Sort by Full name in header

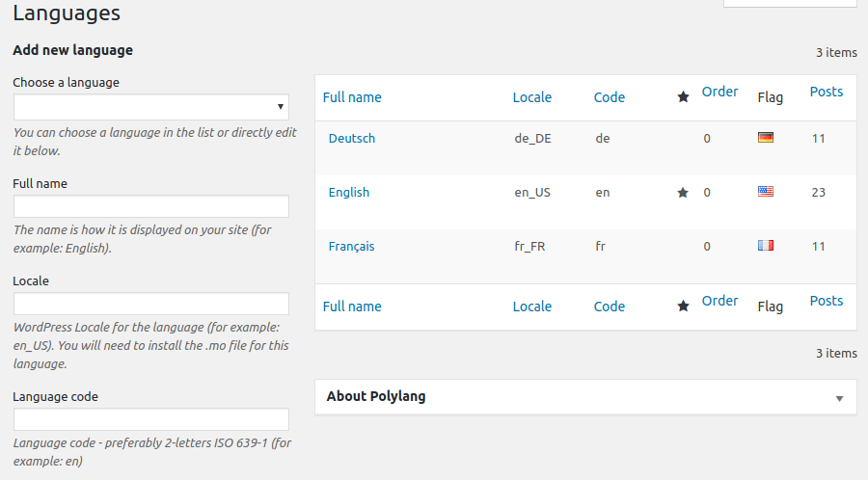click(x=352, y=97)
